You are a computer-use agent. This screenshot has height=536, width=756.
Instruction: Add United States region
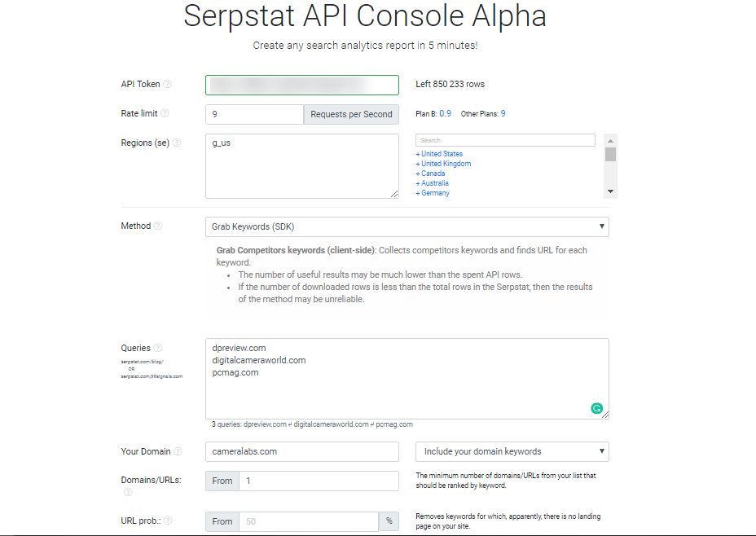point(439,154)
